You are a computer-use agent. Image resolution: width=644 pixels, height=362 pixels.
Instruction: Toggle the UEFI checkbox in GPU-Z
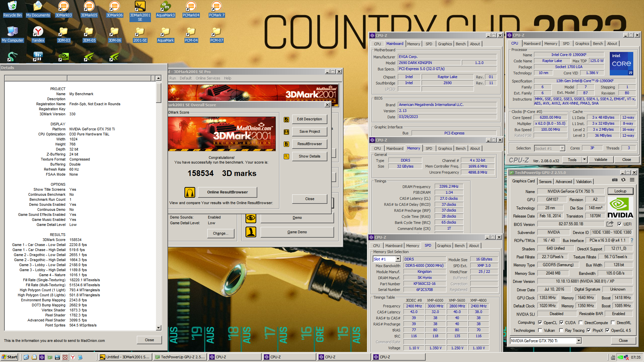[620, 224]
